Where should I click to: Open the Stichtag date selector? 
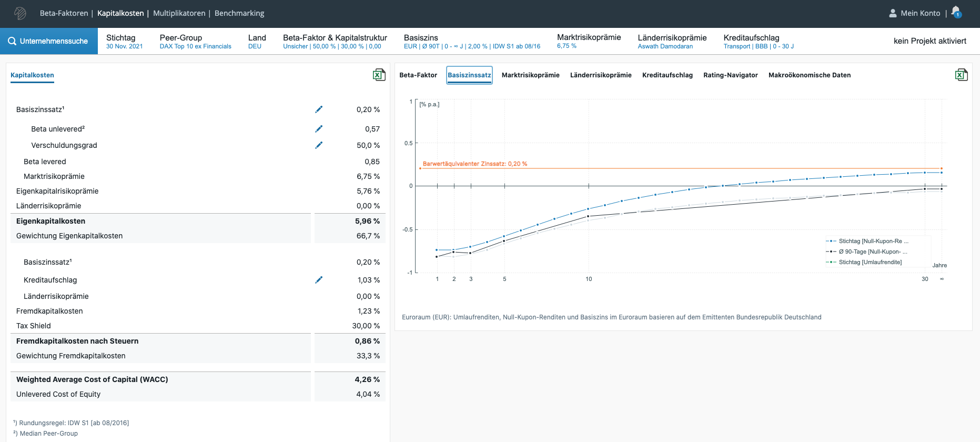coord(124,41)
